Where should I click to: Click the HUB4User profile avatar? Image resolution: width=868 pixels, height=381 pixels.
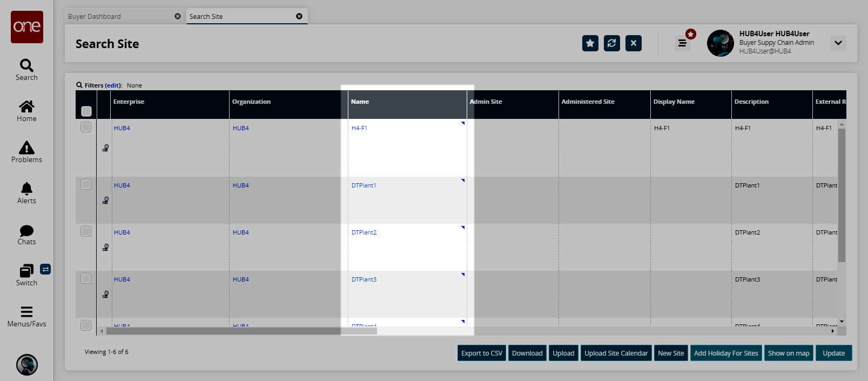[x=721, y=43]
